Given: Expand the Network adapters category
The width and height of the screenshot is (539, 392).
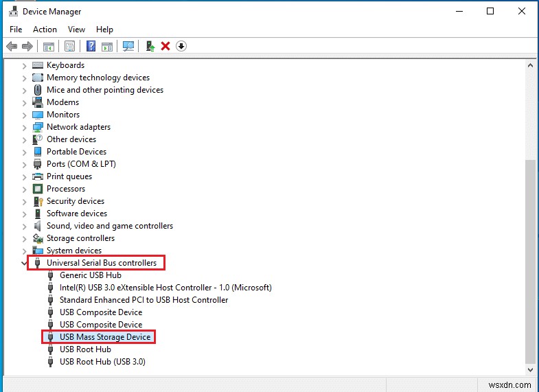Looking at the screenshot, I should coord(24,128).
